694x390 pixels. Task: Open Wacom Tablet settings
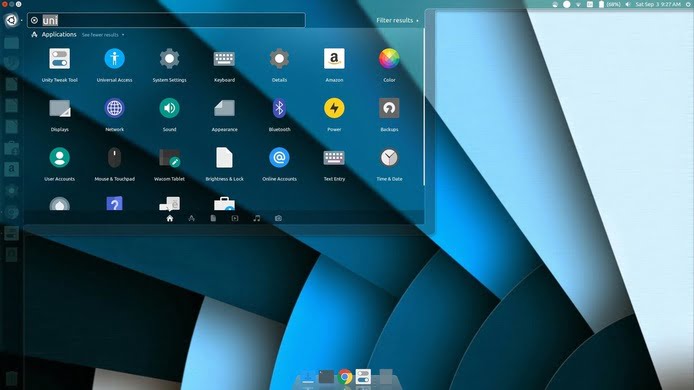169,158
